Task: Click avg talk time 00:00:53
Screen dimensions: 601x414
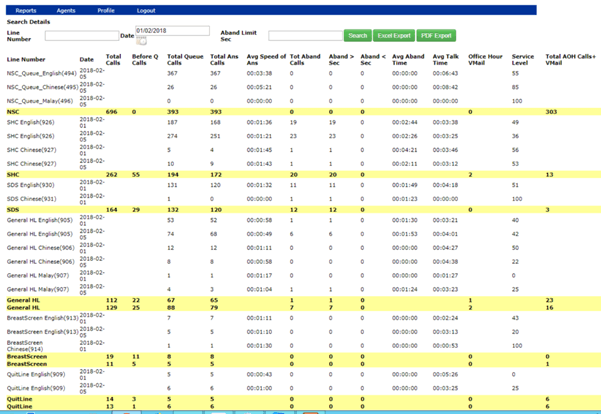Action: tap(445, 345)
